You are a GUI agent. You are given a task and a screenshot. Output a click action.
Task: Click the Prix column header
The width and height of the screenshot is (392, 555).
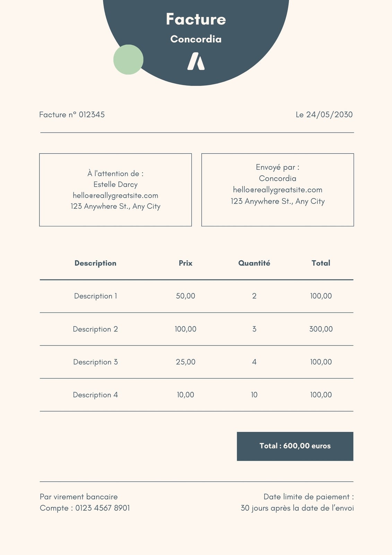pyautogui.click(x=185, y=263)
